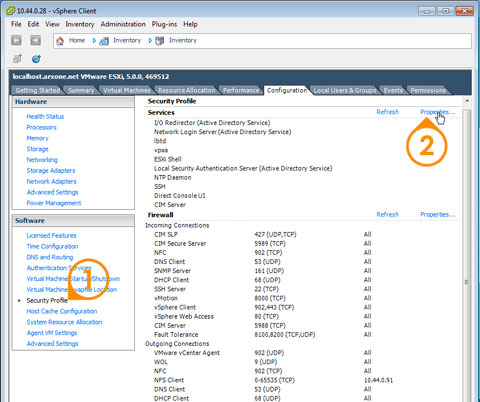The image size is (480, 402).
Task: Switch to the Summary tab
Action: pyautogui.click(x=81, y=90)
